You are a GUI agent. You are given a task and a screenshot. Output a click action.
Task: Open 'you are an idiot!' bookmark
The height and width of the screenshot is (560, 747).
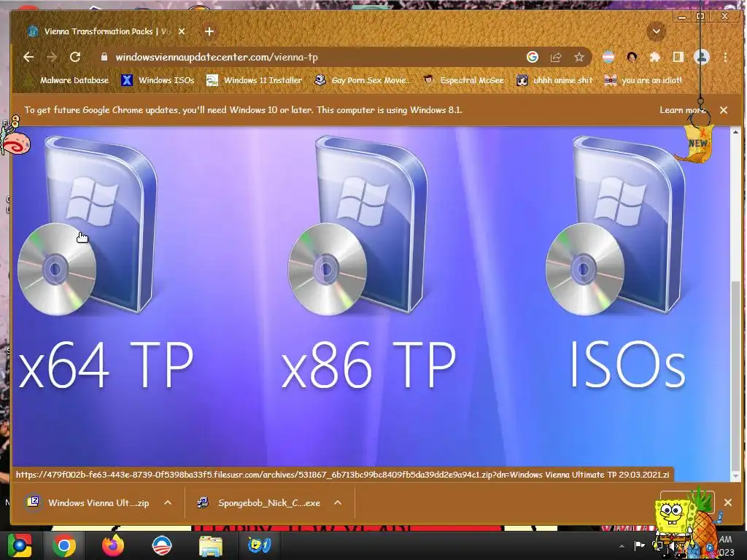click(x=643, y=80)
